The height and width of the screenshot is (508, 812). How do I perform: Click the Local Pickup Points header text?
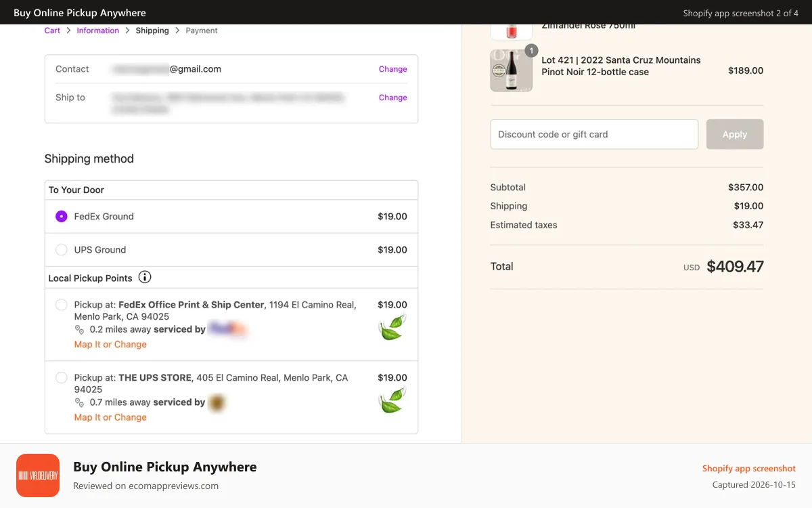tap(90, 278)
